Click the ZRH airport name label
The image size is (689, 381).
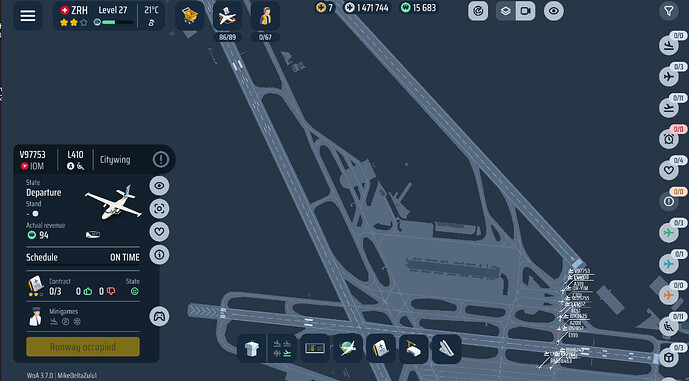coord(79,11)
